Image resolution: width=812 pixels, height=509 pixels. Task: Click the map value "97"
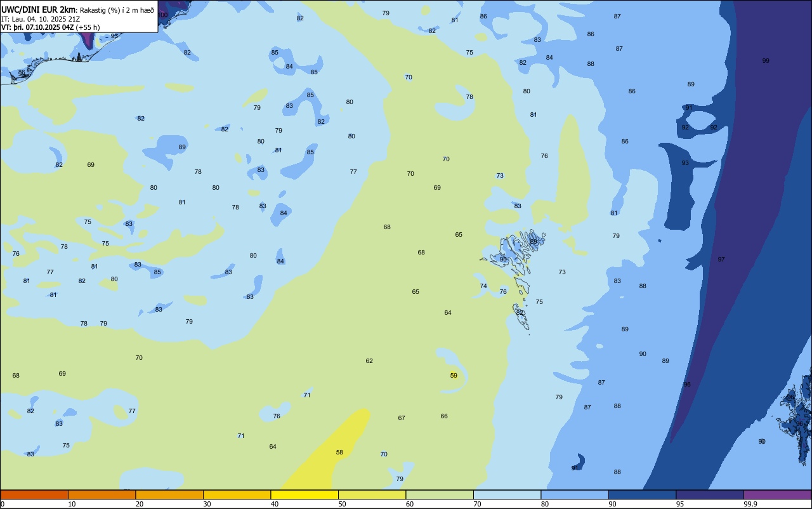click(721, 259)
